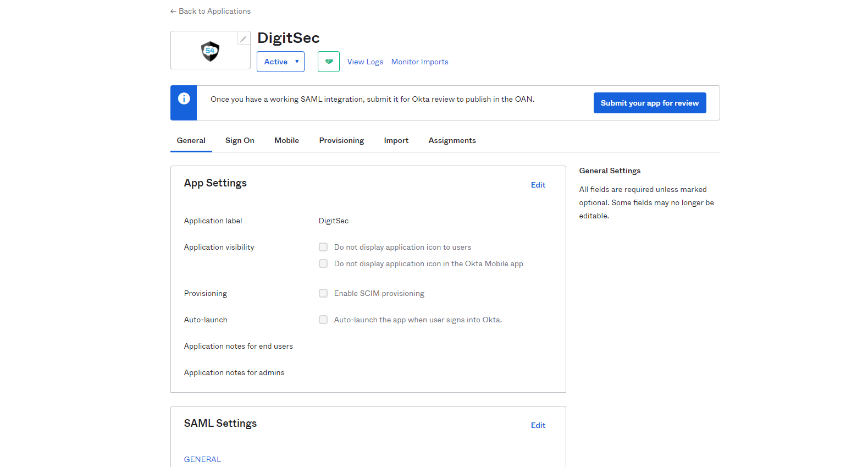
Task: Toggle Auto-launch the app checkbox
Action: tap(323, 320)
